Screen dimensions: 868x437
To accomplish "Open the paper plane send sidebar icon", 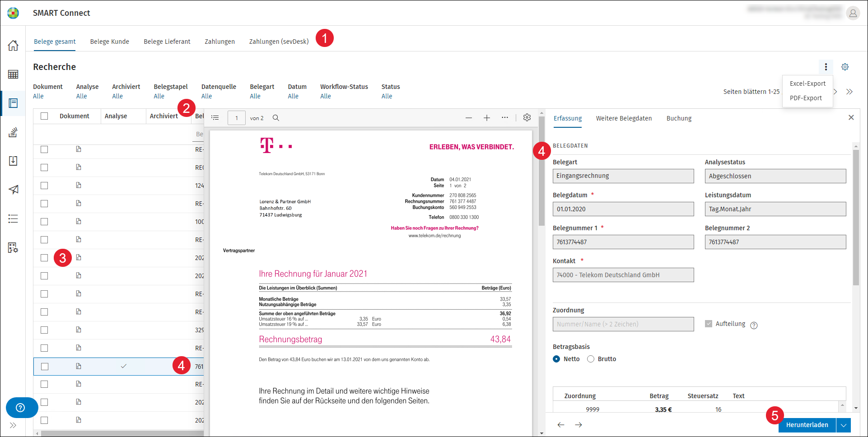I will click(x=13, y=190).
